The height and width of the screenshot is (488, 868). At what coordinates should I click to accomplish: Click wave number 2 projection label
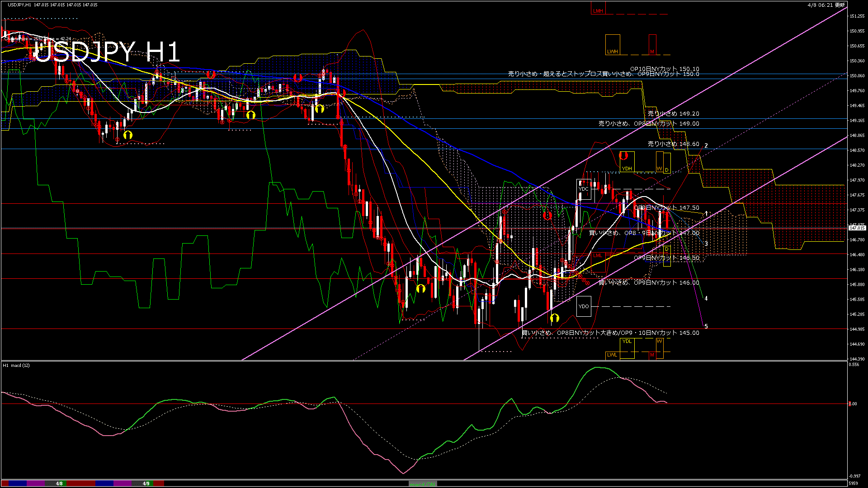click(x=706, y=145)
